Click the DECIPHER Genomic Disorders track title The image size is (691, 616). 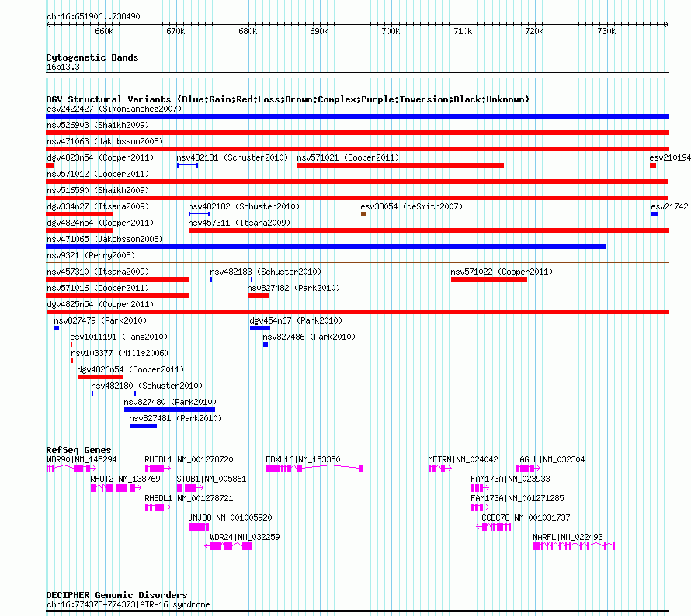(x=116, y=595)
